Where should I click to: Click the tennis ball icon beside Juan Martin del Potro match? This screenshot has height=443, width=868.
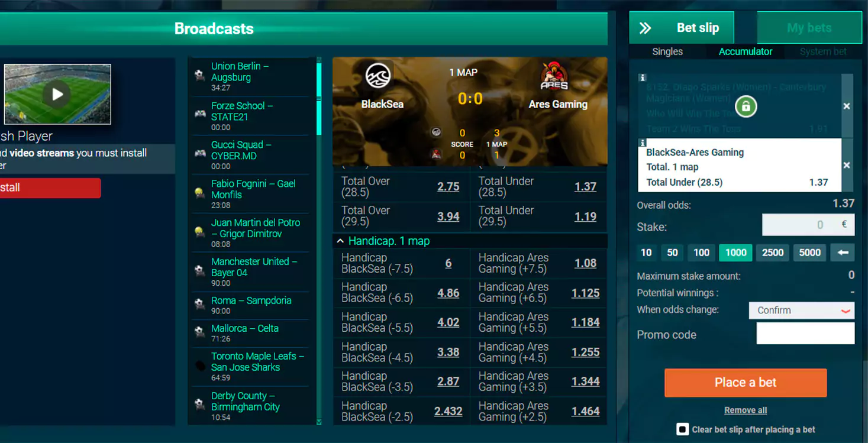point(199,231)
